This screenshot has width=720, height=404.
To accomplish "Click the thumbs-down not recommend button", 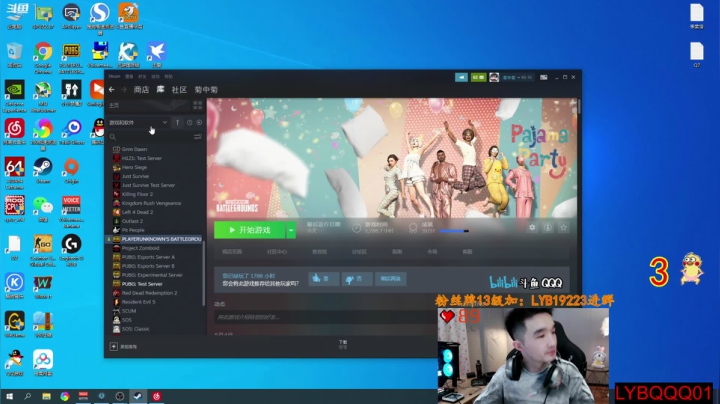I will [x=357, y=279].
